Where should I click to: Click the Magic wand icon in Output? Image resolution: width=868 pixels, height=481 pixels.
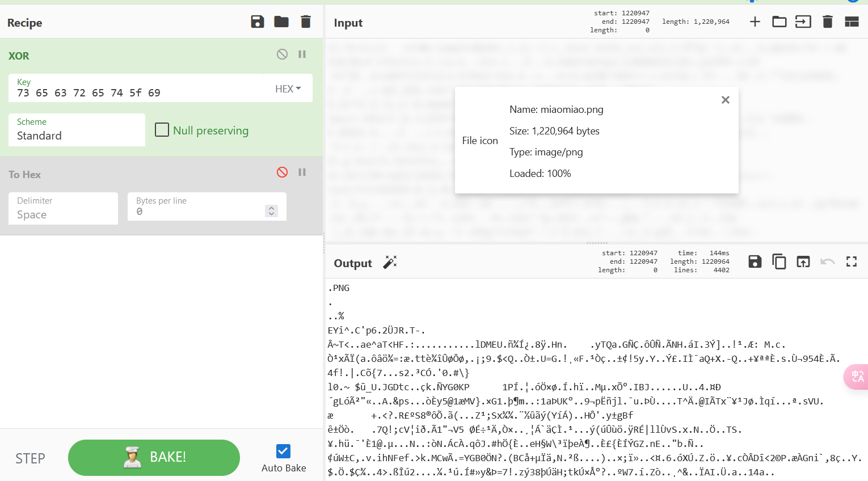click(x=390, y=262)
